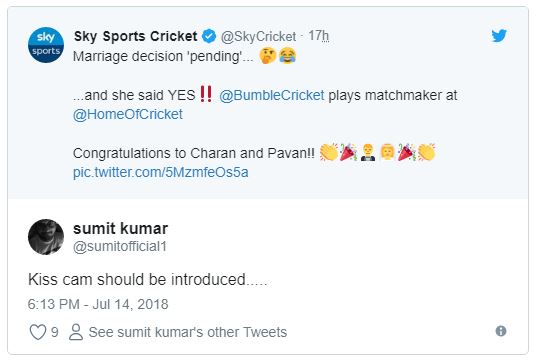Open the pic.twitter.com/5MzmfeOs5a link
This screenshot has width=540, height=362.
tap(160, 172)
